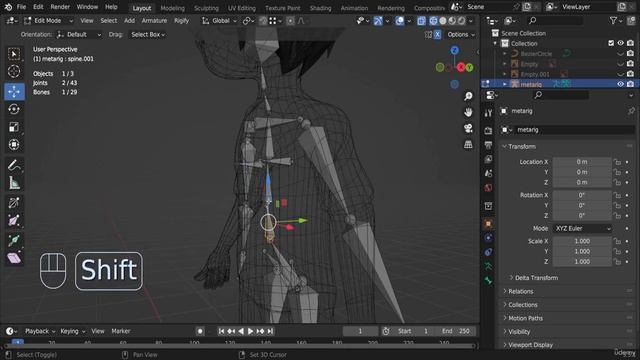Screen dimensions: 640x360
Task: Select the Extrude tool
Action: pyautogui.click(x=14, y=240)
